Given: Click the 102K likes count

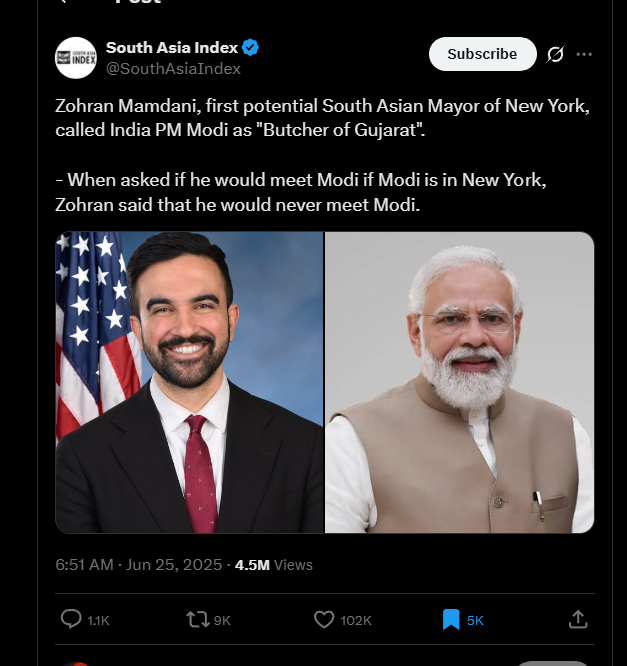Looking at the screenshot, I should click(356, 621).
